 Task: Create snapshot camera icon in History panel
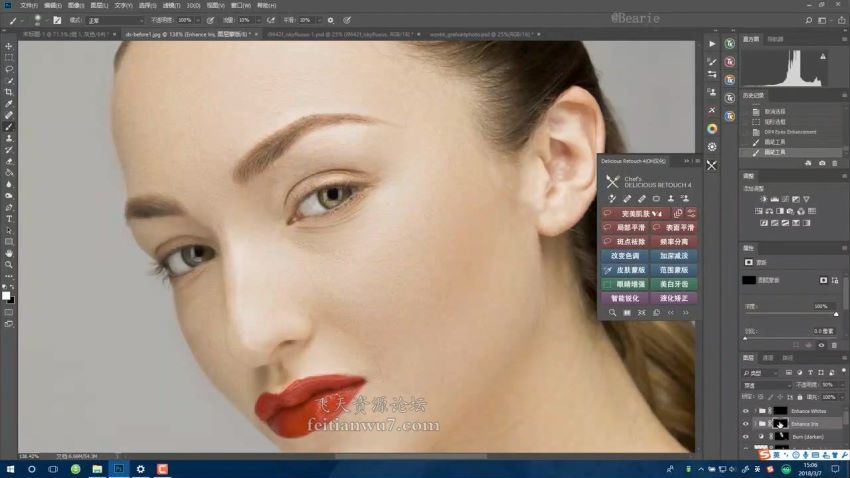(x=822, y=163)
